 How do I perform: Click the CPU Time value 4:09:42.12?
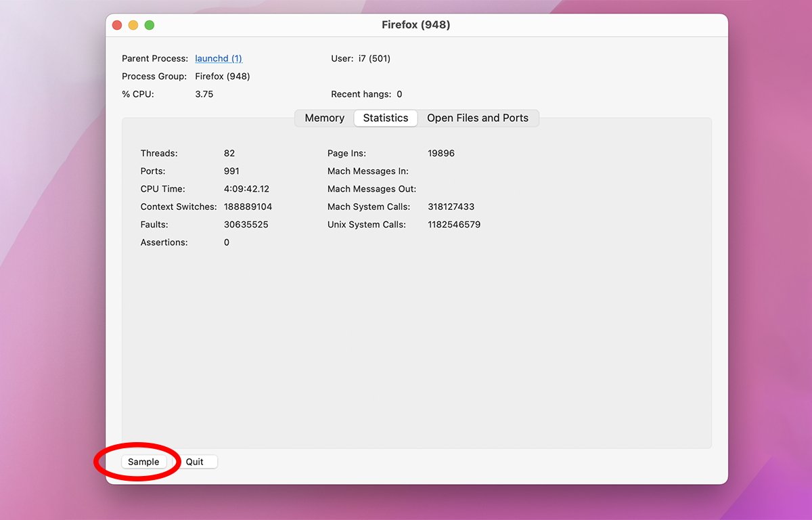(246, 189)
